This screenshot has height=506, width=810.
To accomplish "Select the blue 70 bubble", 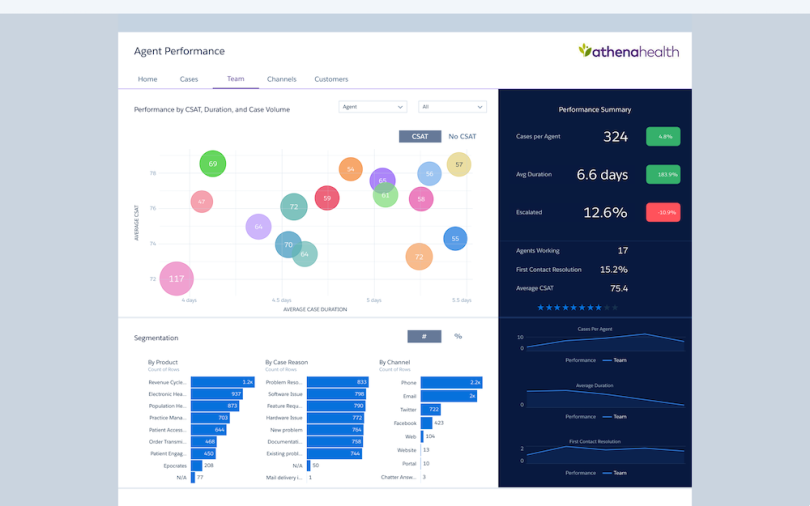I will pyautogui.click(x=288, y=245).
